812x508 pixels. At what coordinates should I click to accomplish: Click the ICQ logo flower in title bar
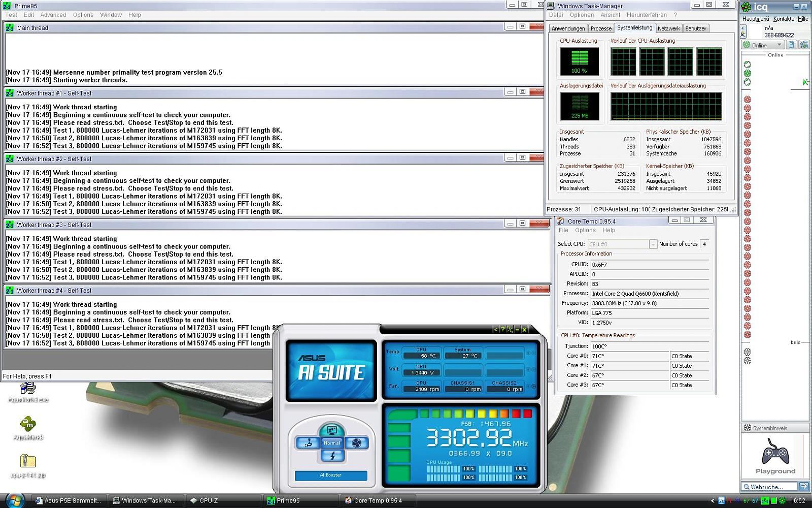click(746, 7)
